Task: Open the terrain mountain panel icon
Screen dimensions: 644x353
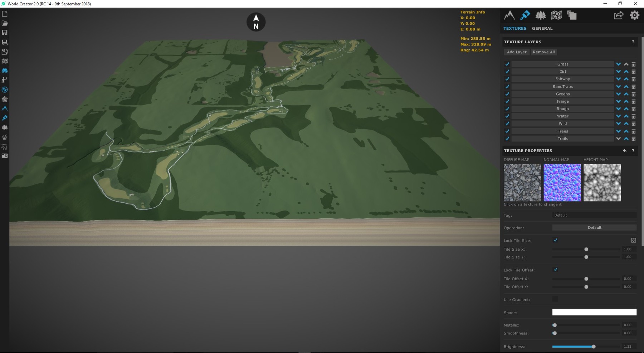Action: pos(509,15)
